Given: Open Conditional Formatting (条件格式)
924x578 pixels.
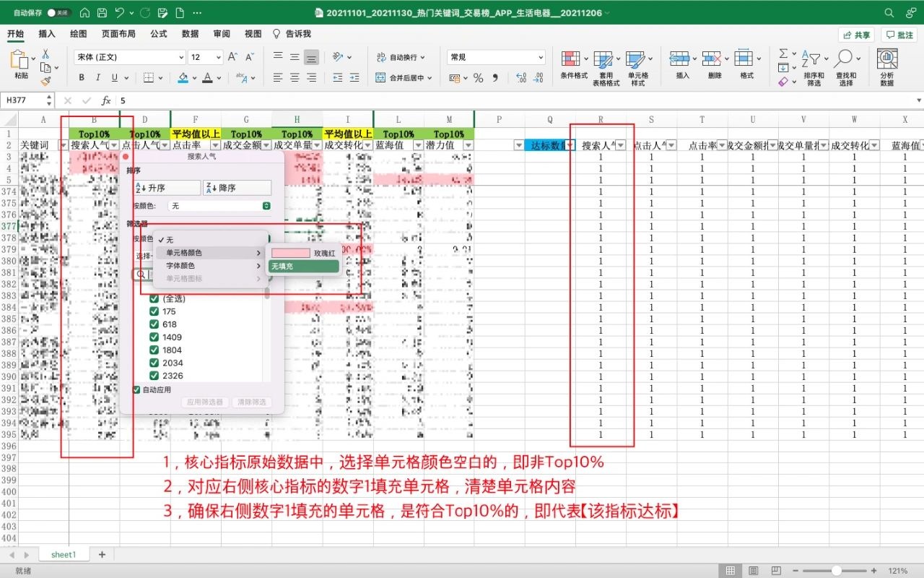Looking at the screenshot, I should coord(574,65).
